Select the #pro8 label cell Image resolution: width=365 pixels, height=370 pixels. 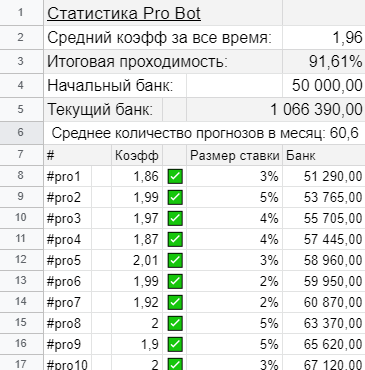coord(68,323)
